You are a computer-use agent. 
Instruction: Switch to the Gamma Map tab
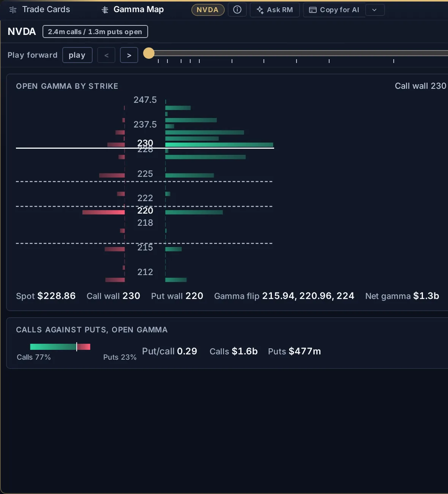tap(133, 9)
